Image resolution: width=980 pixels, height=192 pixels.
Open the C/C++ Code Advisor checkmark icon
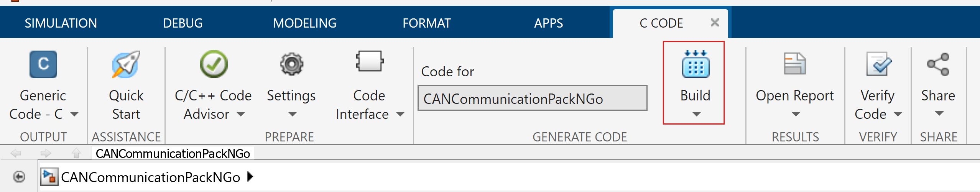pyautogui.click(x=214, y=64)
